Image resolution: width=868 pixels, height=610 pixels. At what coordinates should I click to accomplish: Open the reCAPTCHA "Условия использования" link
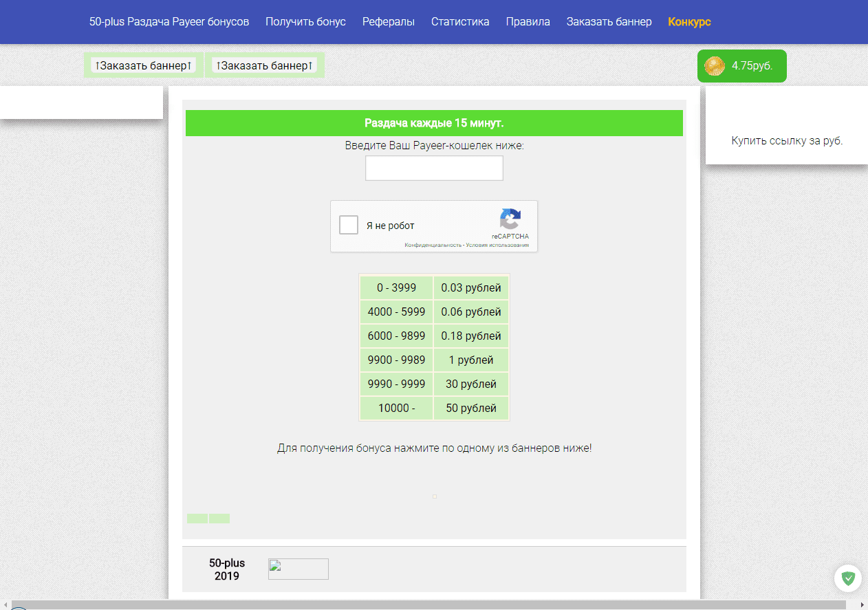(497, 246)
